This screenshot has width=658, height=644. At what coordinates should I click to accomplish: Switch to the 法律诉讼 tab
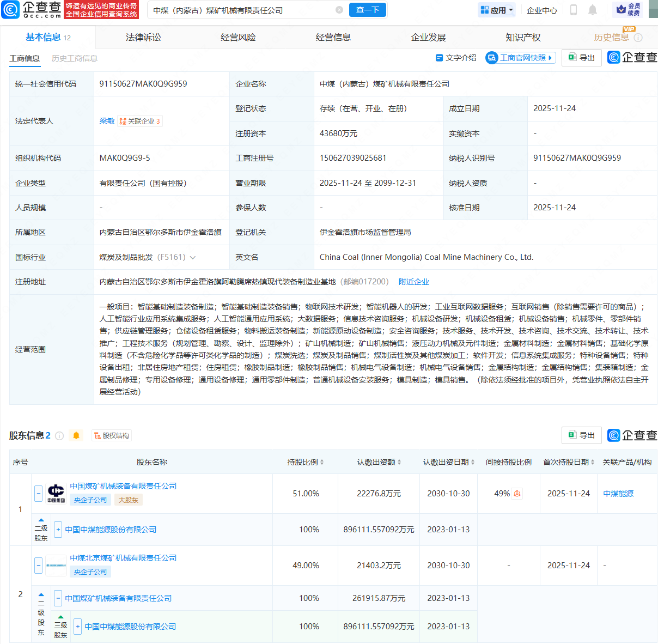(x=143, y=37)
